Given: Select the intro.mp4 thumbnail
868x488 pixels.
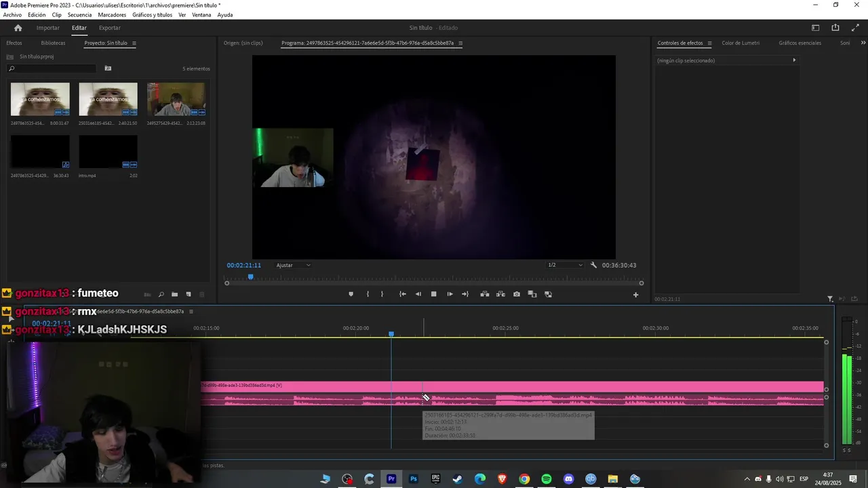Looking at the screenshot, I should click(108, 152).
